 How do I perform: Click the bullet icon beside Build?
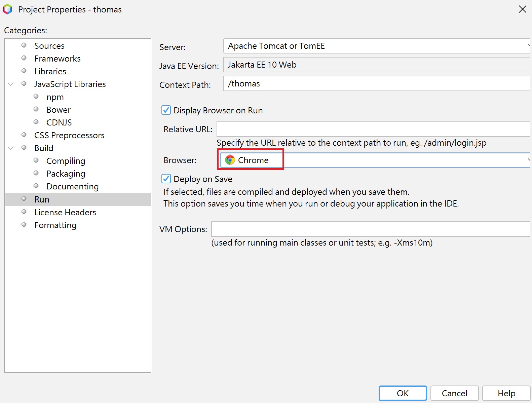24,147
